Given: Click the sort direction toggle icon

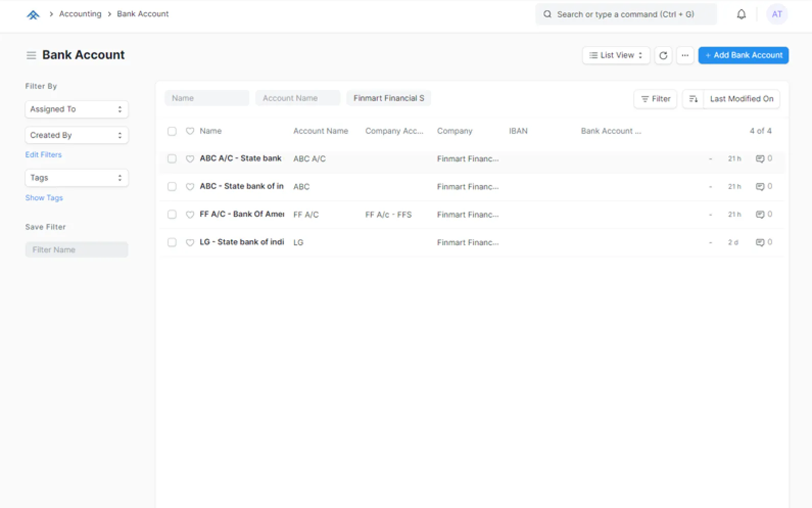Looking at the screenshot, I should tap(693, 99).
